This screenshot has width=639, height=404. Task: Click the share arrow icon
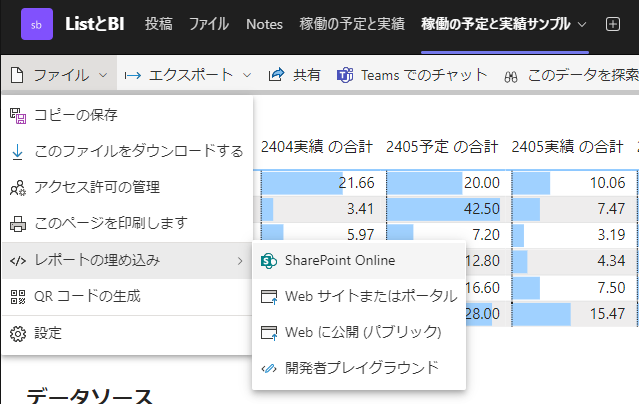276,75
